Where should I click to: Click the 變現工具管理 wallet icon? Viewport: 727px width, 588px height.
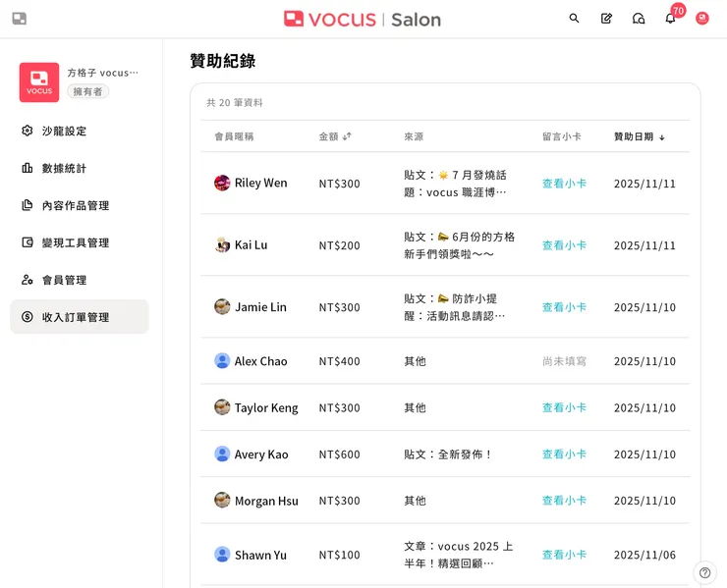click(x=28, y=242)
